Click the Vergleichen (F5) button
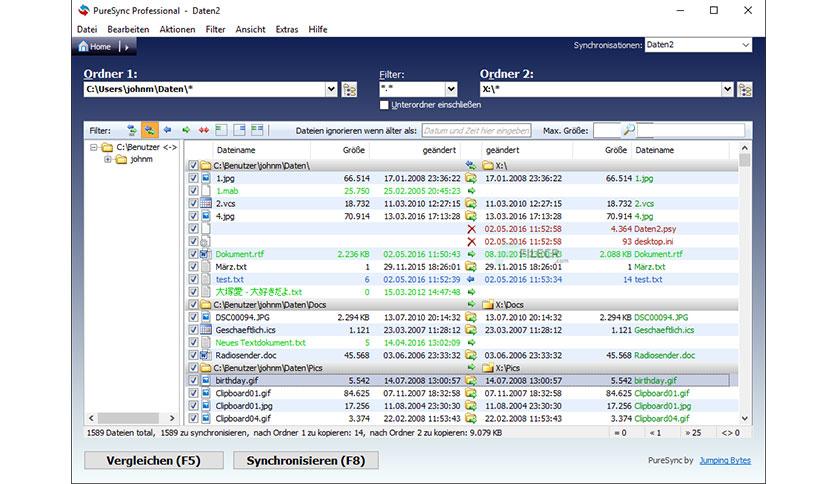836x484 pixels. click(x=154, y=461)
